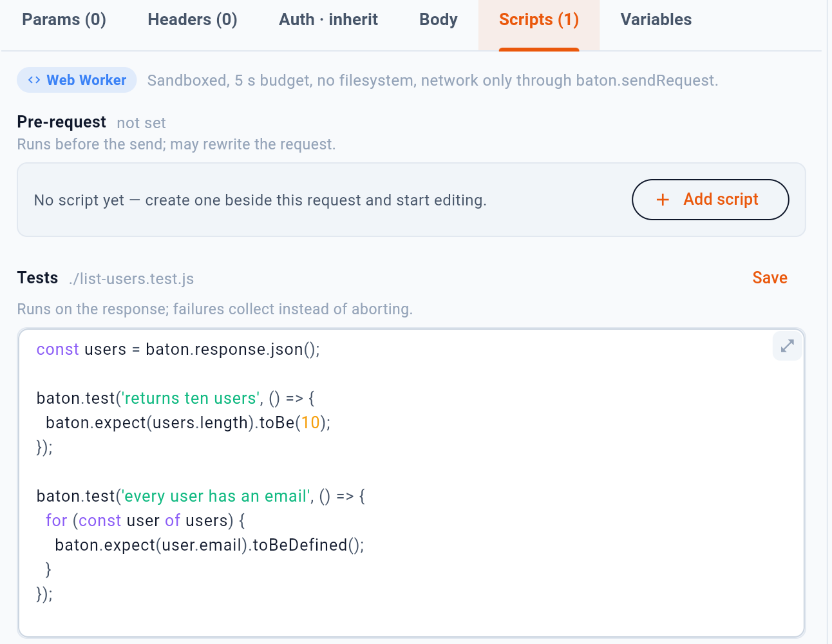The height and width of the screenshot is (644, 832).
Task: Open the Variables tab
Action: coord(656,20)
